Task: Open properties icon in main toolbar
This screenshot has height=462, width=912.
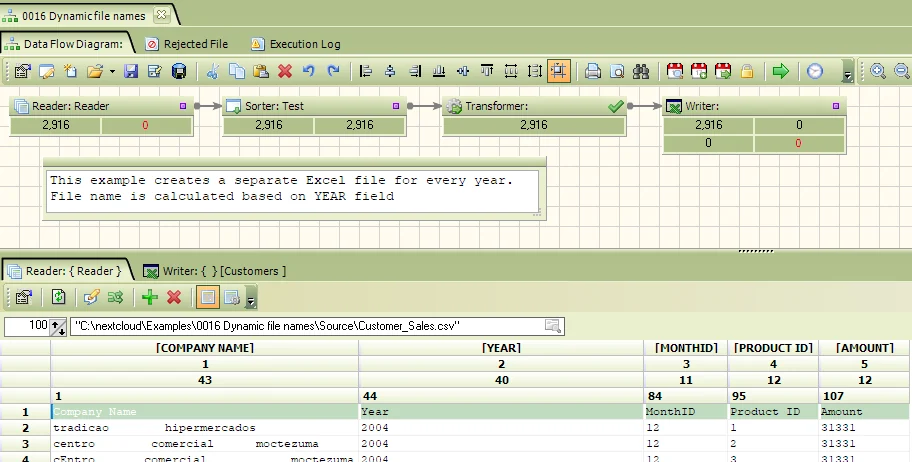Action: tap(22, 71)
